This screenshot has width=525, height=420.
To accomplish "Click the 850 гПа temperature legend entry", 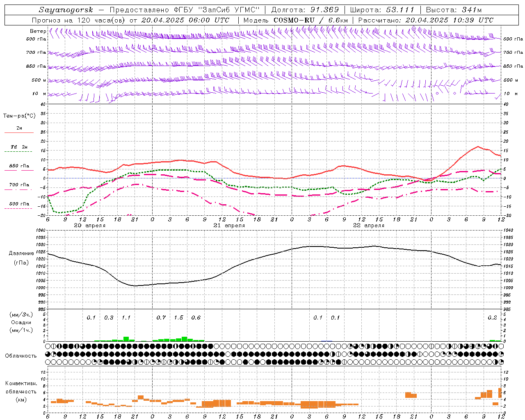I will (x=19, y=166).
